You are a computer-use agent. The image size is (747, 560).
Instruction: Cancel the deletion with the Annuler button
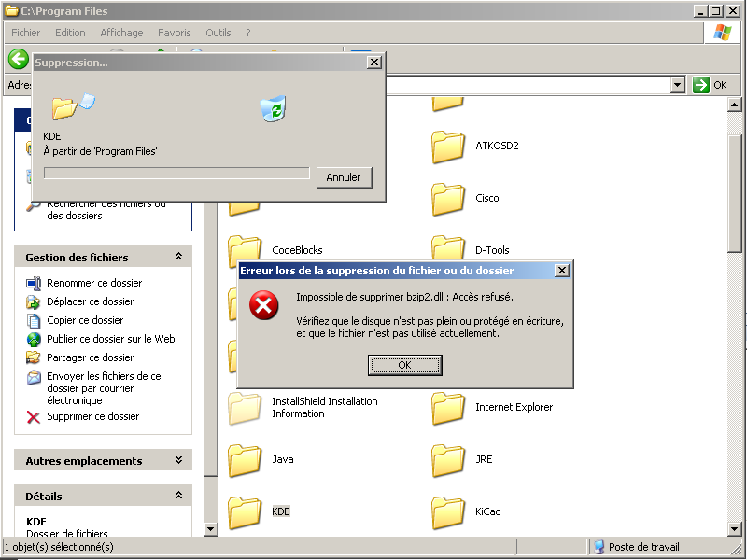(x=344, y=177)
